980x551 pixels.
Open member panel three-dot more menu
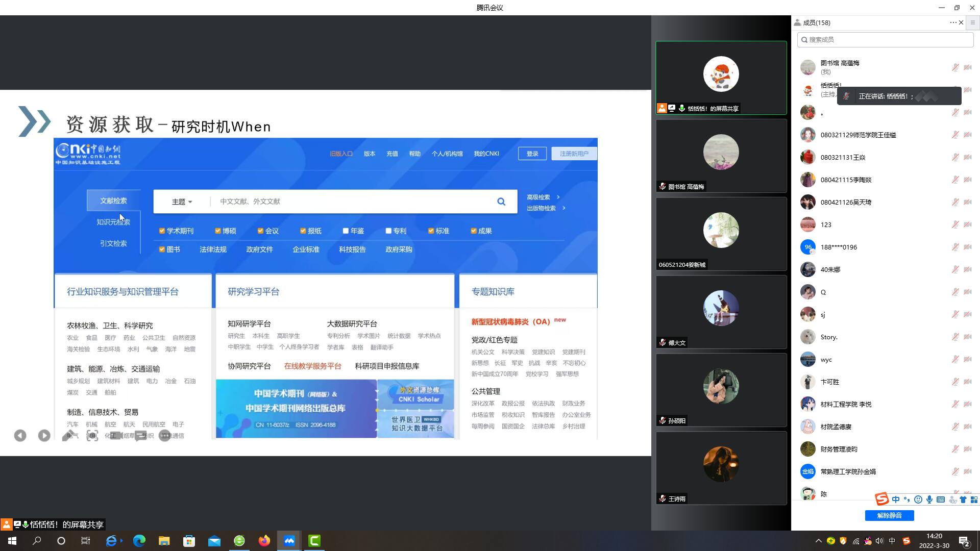pyautogui.click(x=953, y=22)
